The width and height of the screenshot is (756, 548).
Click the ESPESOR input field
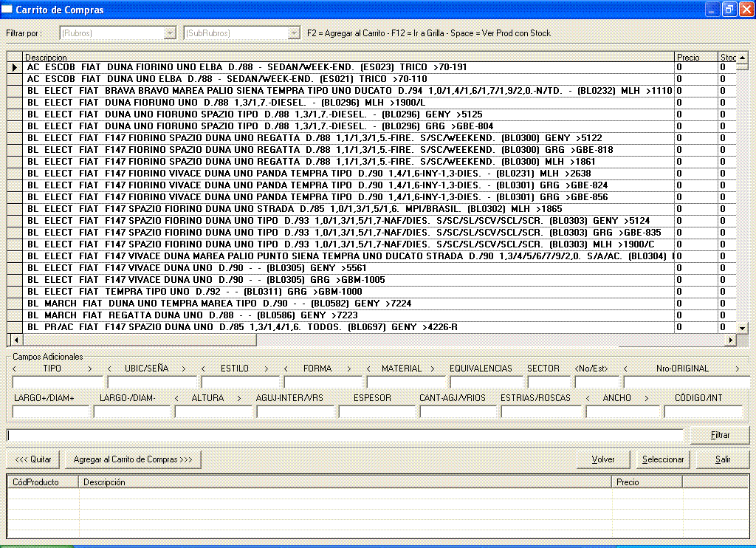(377, 412)
